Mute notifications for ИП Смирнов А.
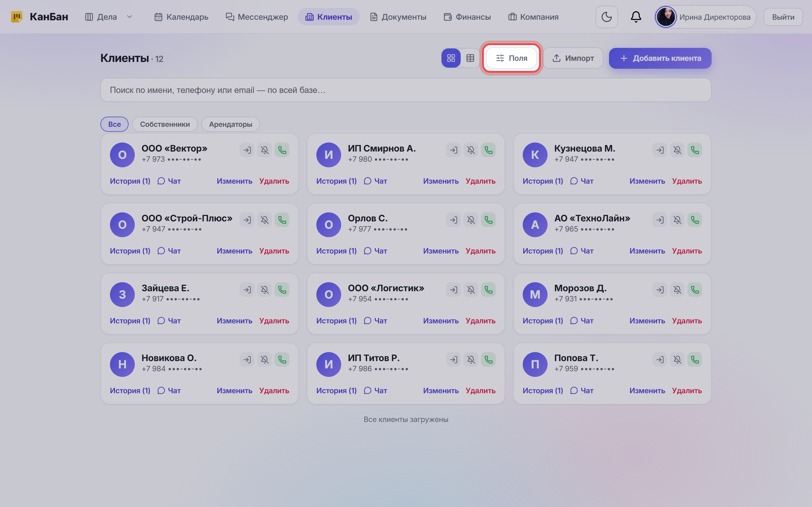This screenshot has width=812, height=507. (471, 150)
